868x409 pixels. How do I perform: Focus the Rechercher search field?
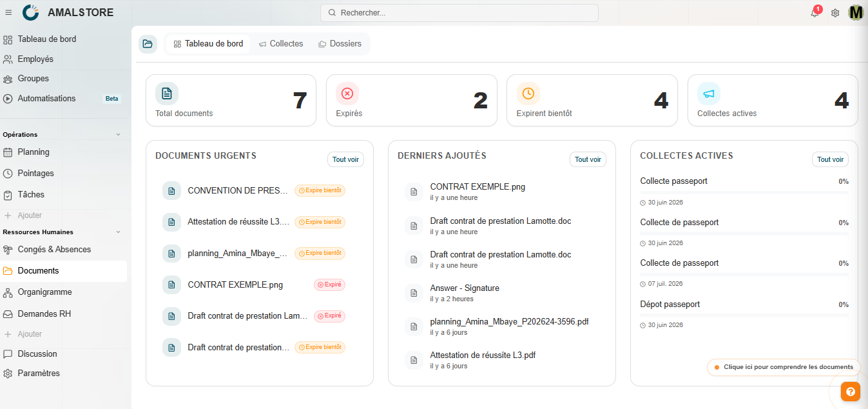click(459, 13)
